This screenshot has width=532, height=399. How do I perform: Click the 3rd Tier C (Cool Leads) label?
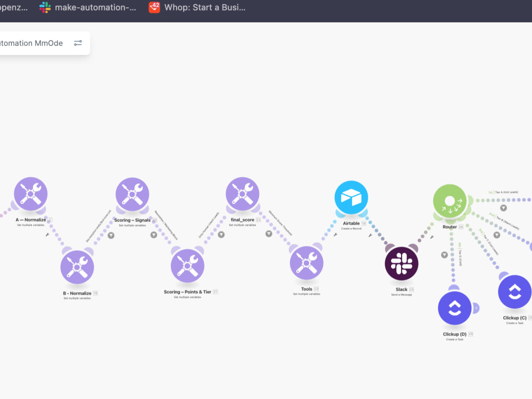click(488, 242)
